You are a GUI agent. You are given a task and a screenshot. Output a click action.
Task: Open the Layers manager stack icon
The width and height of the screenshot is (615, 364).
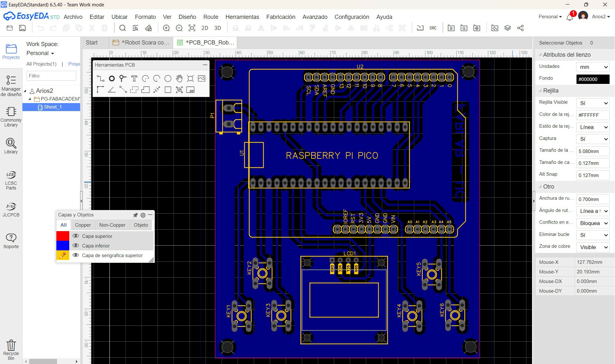(508, 28)
